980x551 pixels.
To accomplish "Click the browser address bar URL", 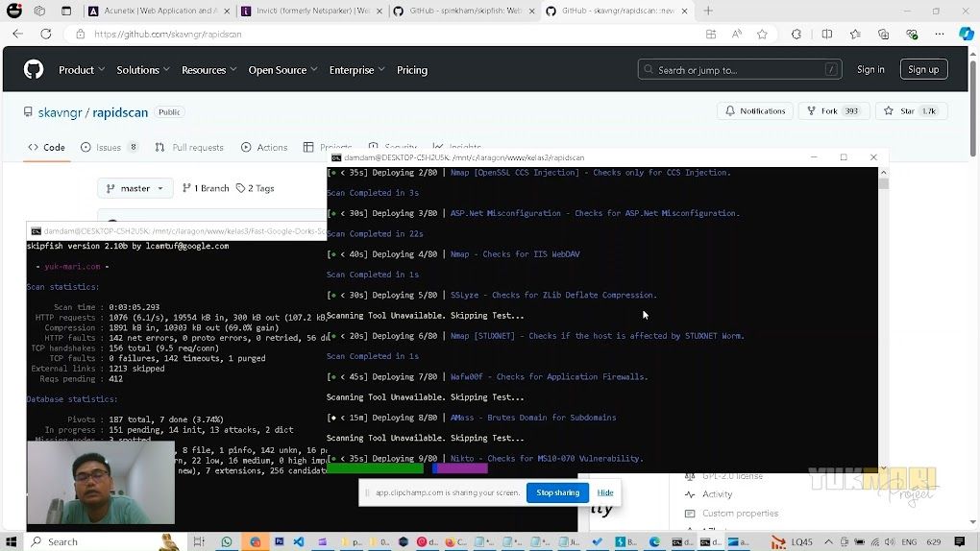I will (x=168, y=35).
